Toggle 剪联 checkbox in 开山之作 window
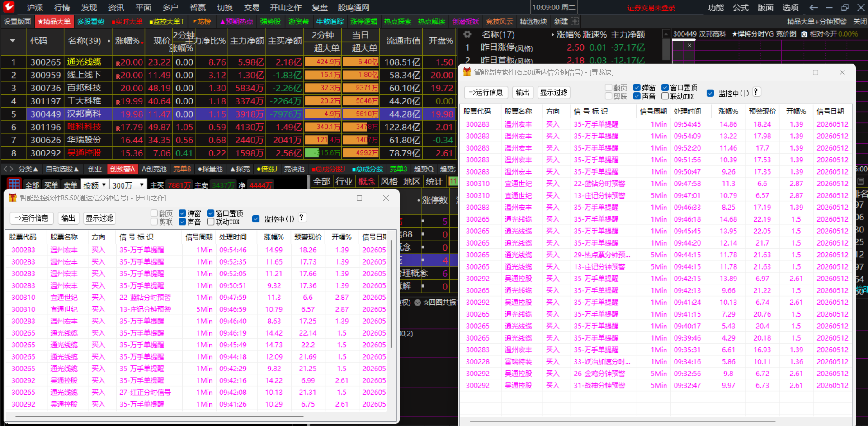 154,222
